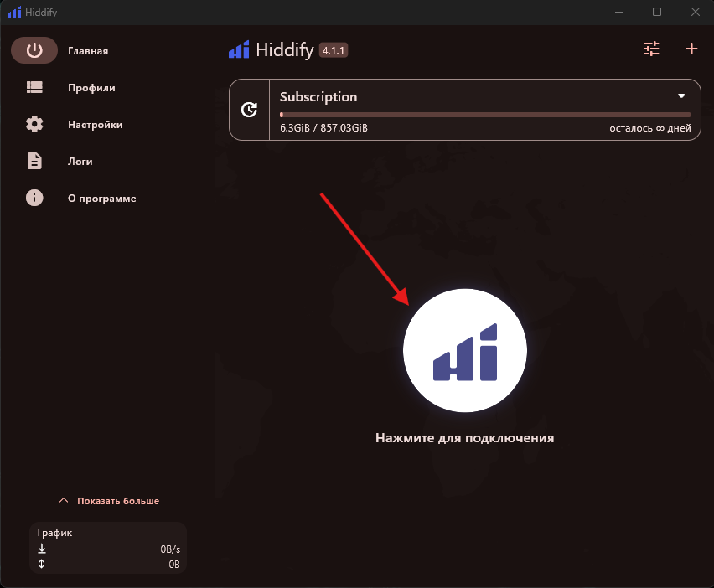Click the О программе info icon
The width and height of the screenshot is (714, 588).
tap(34, 198)
